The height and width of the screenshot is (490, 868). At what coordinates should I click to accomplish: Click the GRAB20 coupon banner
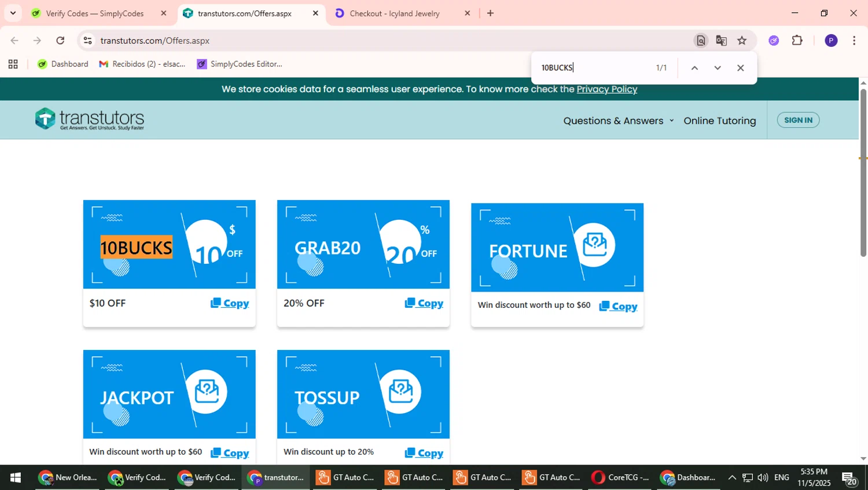pyautogui.click(x=363, y=244)
